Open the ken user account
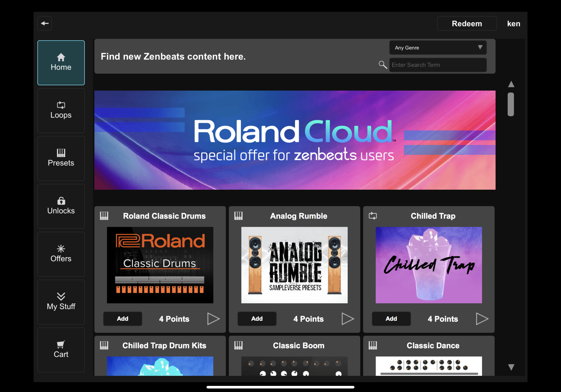 click(x=514, y=24)
